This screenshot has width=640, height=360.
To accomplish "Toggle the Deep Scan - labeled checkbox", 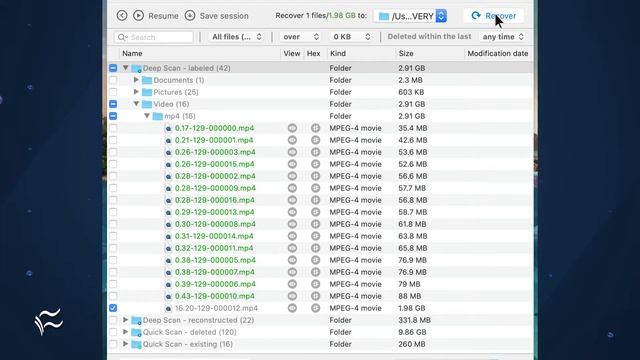I will [113, 68].
